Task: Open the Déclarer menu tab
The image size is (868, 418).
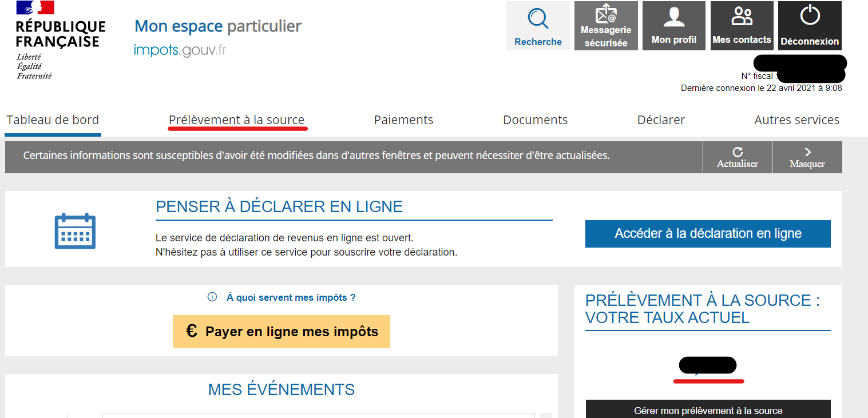Action: point(661,120)
